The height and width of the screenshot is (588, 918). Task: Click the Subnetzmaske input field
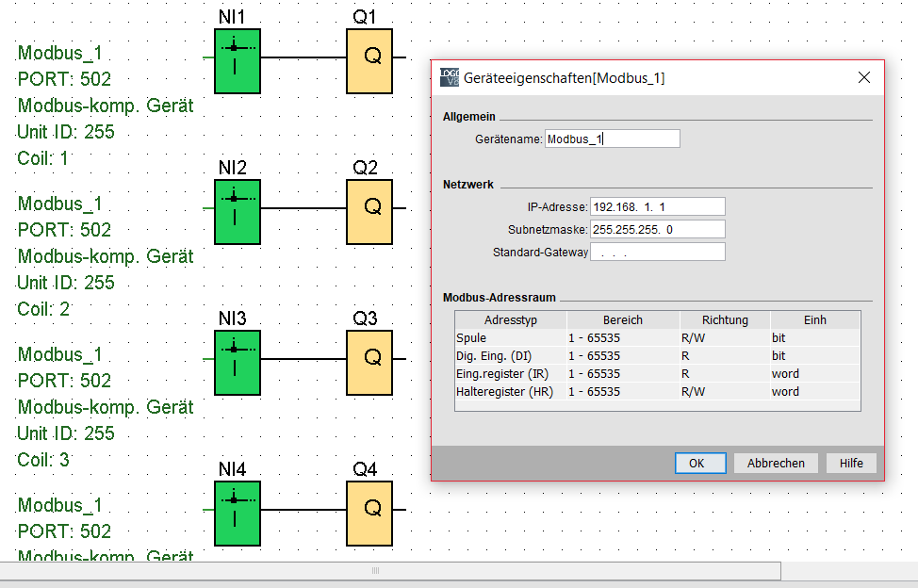pos(658,229)
